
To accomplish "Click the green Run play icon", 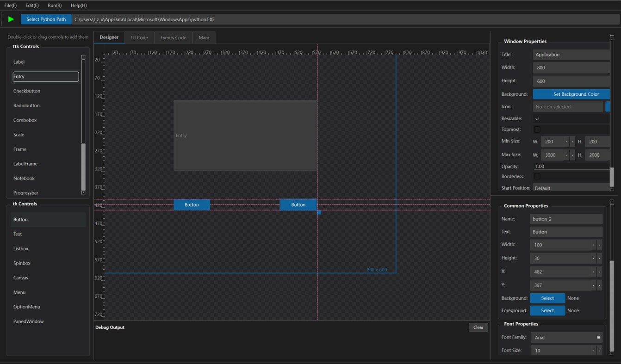I will (x=11, y=19).
